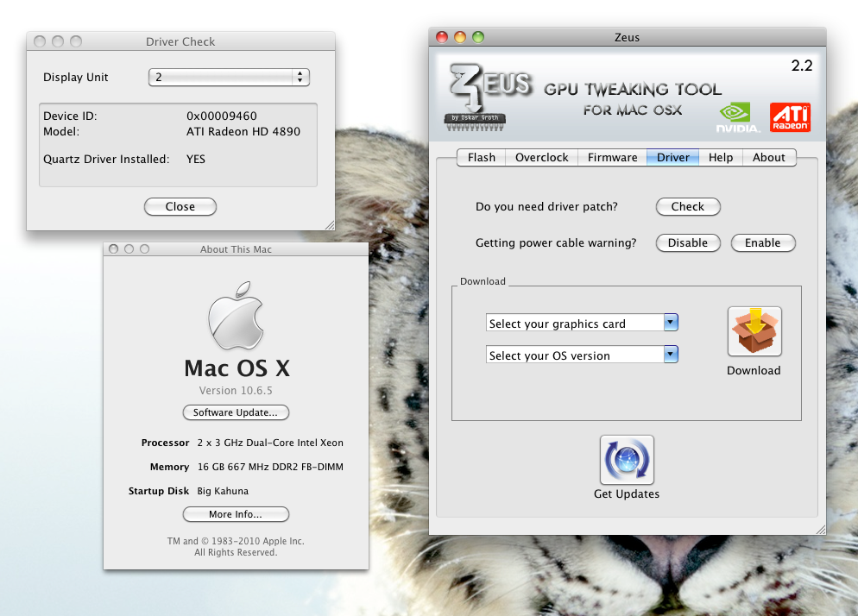Click Software Update in About This Mac
The image size is (858, 616).
pos(236,412)
